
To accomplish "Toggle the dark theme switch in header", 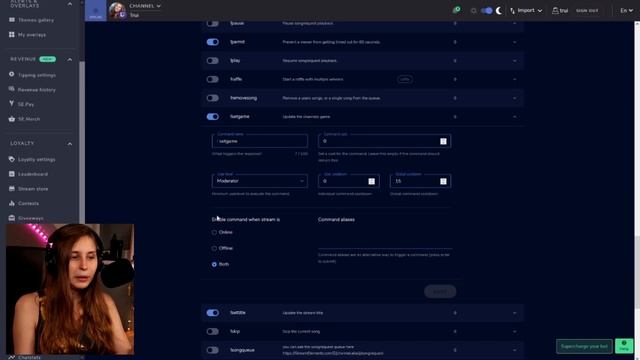I will pos(487,11).
